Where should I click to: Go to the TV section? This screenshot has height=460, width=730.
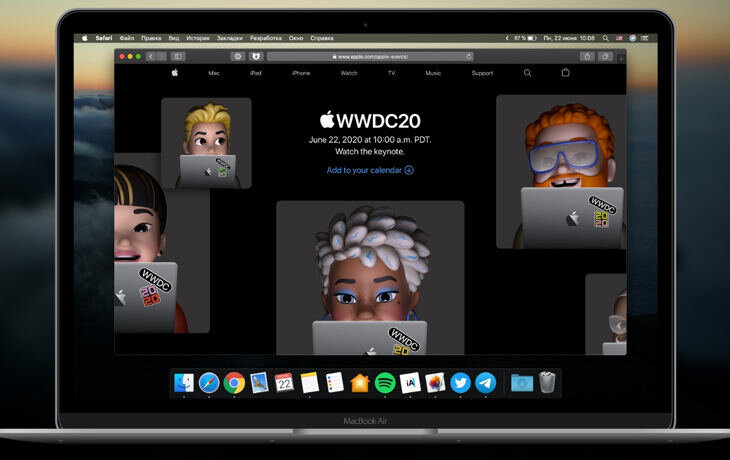coord(392,73)
